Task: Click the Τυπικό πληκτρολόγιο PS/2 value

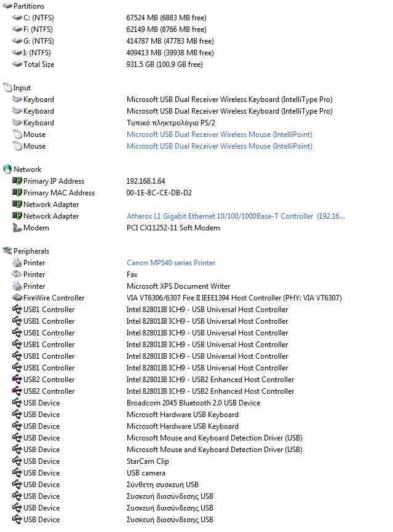Action: (x=171, y=123)
